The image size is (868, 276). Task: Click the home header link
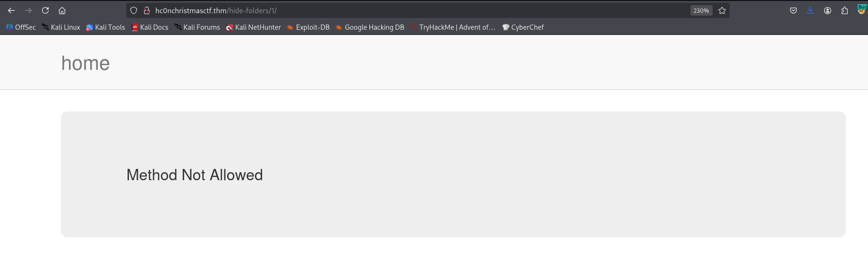(85, 63)
